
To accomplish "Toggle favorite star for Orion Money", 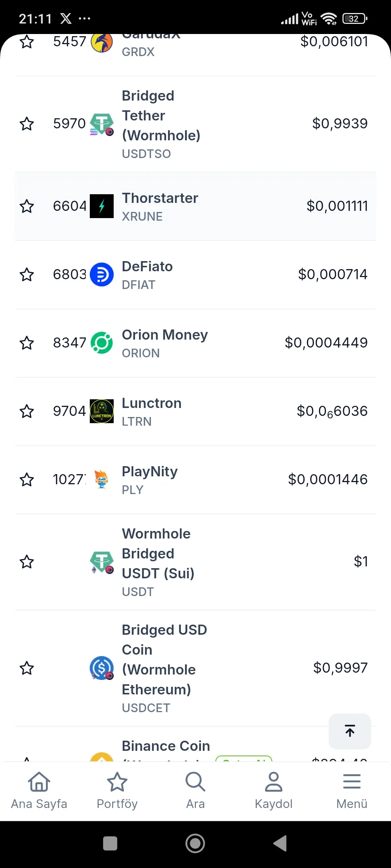I will coord(27,343).
